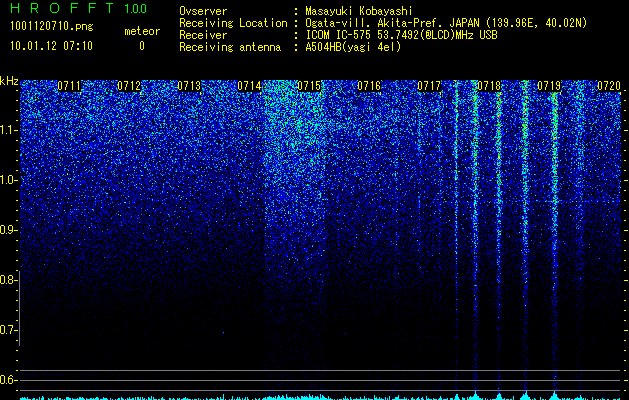Click the 0715 time marker label

pyautogui.click(x=309, y=86)
